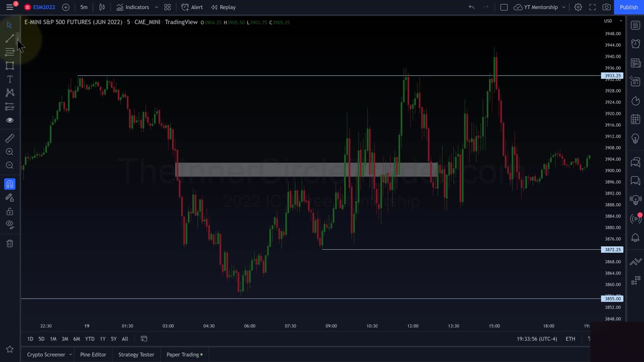Open Ideas Stream broadcasting lightbulb icon
The width and height of the screenshot is (644, 362).
coord(635,200)
